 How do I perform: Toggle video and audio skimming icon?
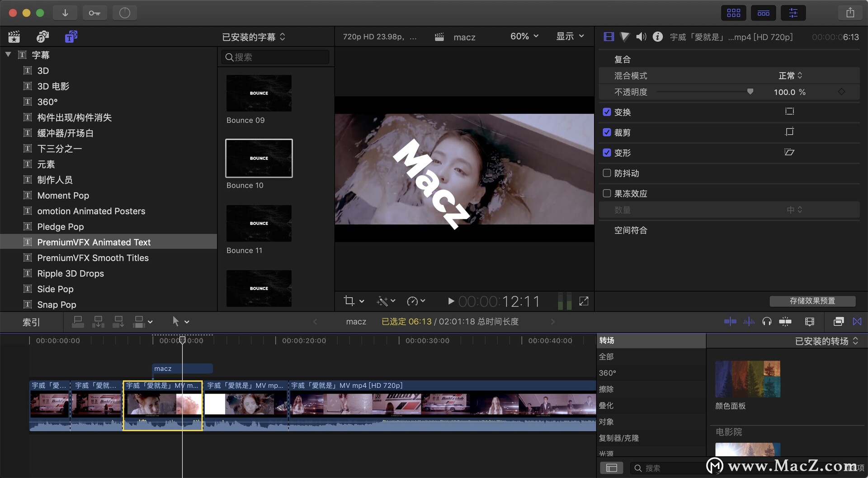[x=730, y=321]
